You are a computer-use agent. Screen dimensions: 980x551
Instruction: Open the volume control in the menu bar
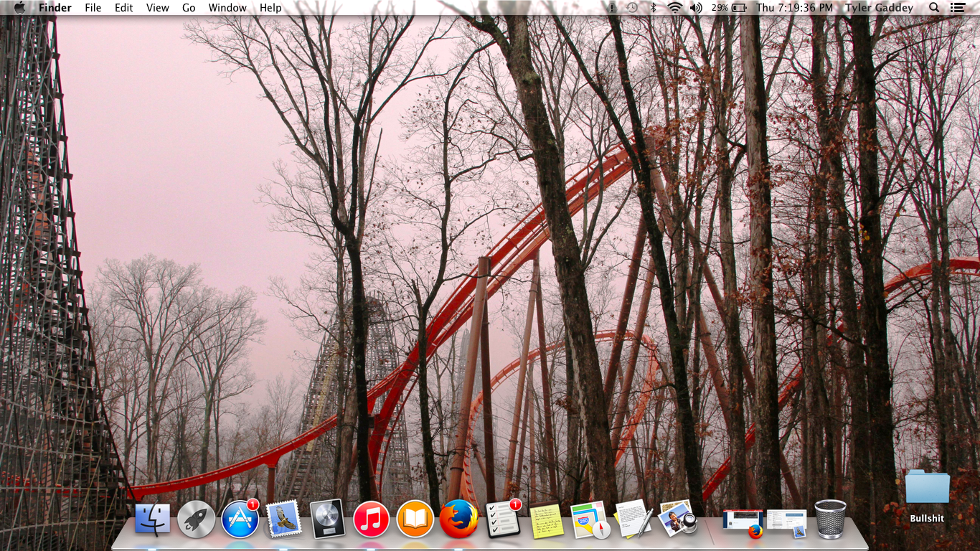696,8
